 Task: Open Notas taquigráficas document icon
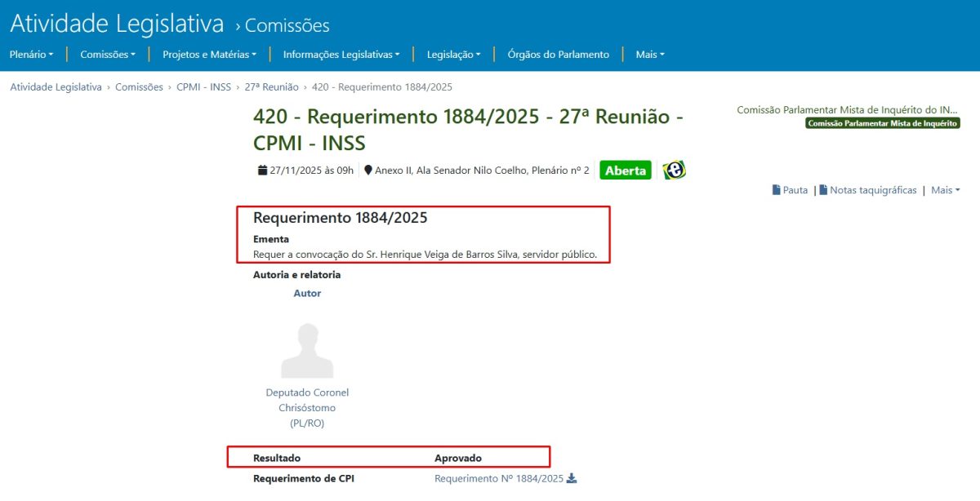(823, 190)
